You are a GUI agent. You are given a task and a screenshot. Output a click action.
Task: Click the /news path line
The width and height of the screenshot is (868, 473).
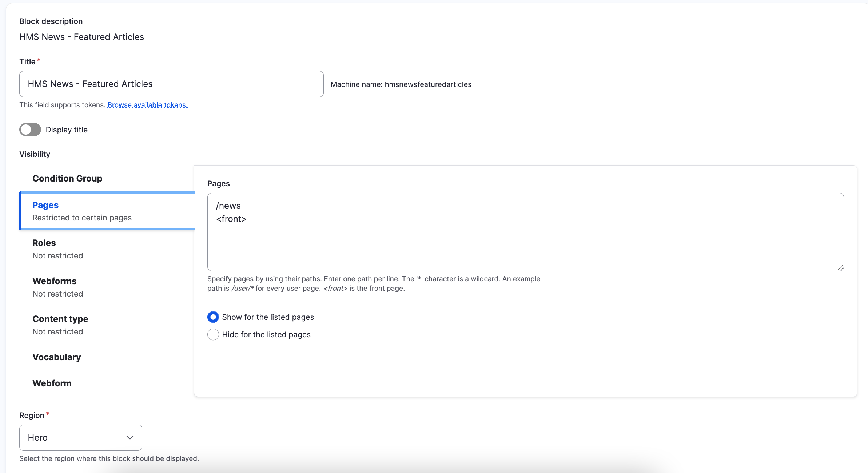pyautogui.click(x=228, y=206)
